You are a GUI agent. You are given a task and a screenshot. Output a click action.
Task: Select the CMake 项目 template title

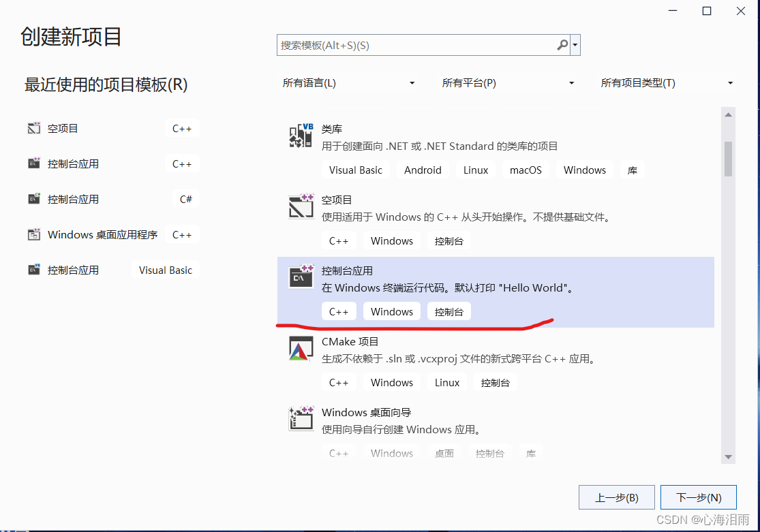point(350,341)
